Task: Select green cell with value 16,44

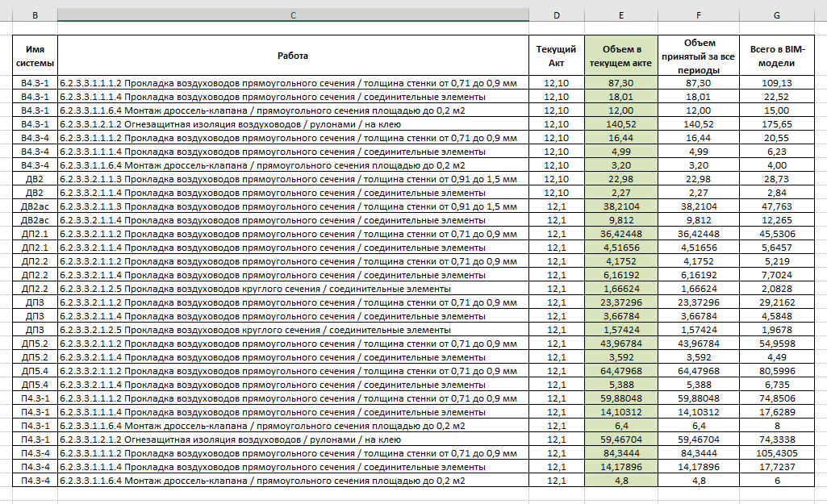Action: point(621,138)
